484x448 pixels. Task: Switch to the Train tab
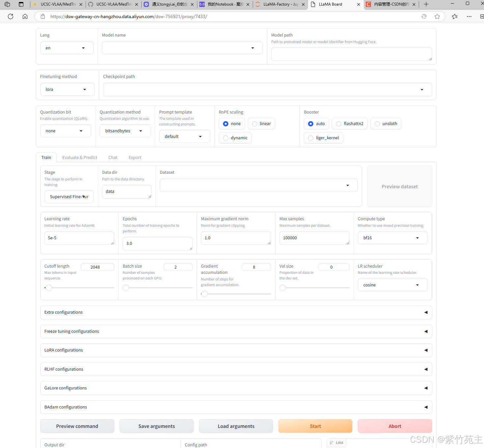pyautogui.click(x=46, y=158)
